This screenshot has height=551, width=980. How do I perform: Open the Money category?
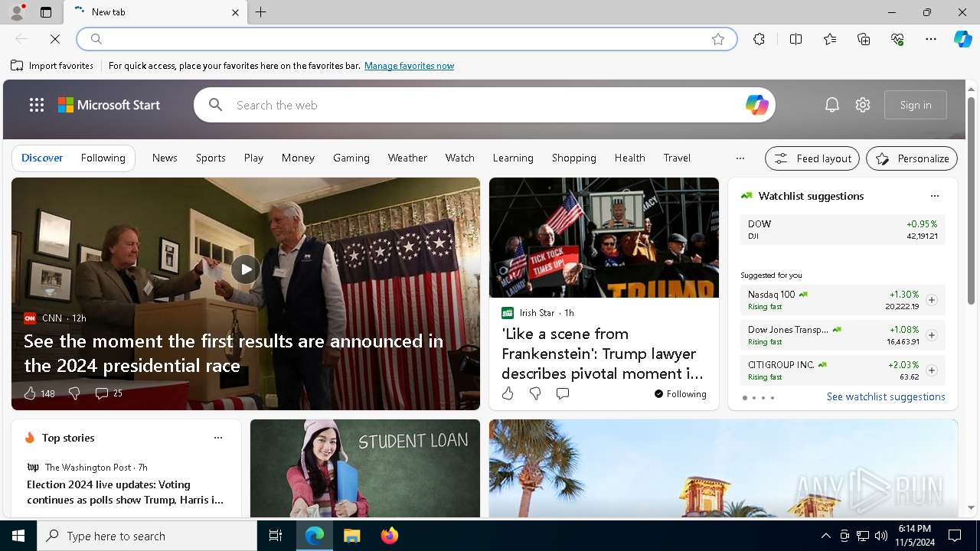[298, 158]
